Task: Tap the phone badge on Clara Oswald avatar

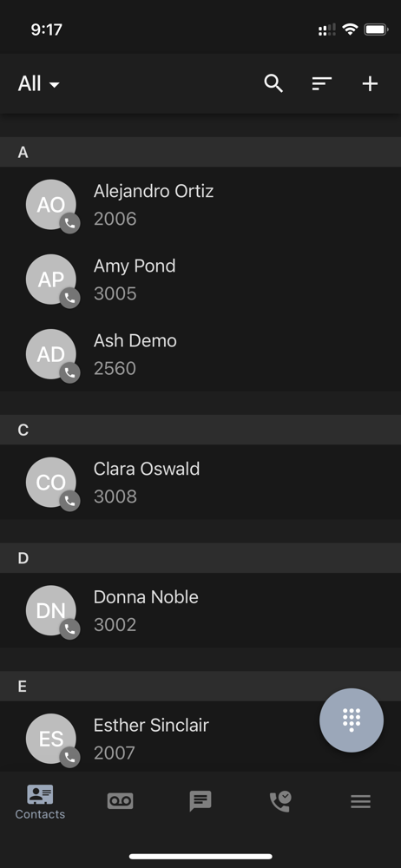Action: tap(69, 501)
